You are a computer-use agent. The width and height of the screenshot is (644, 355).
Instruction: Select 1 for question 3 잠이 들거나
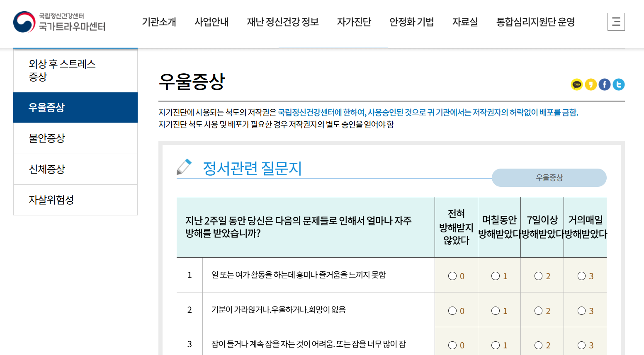[496, 345]
